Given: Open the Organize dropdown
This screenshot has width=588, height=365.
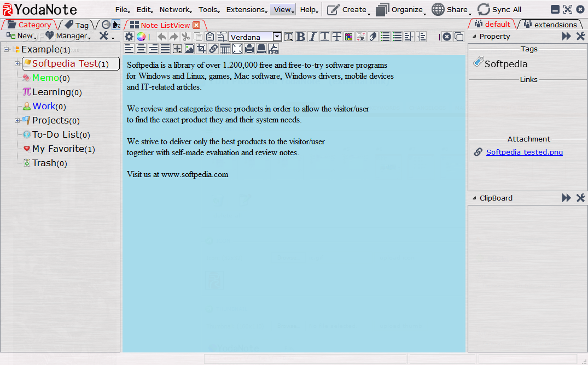Looking at the screenshot, I should click(x=401, y=10).
